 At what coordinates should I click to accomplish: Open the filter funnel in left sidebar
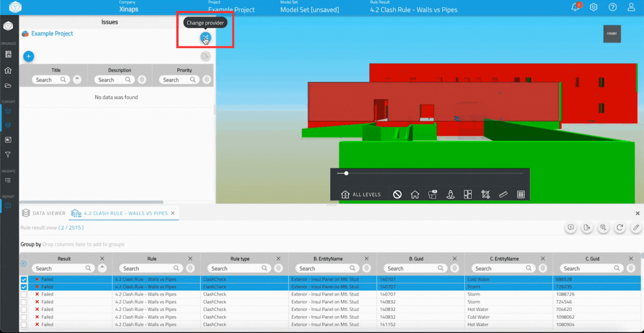8,155
